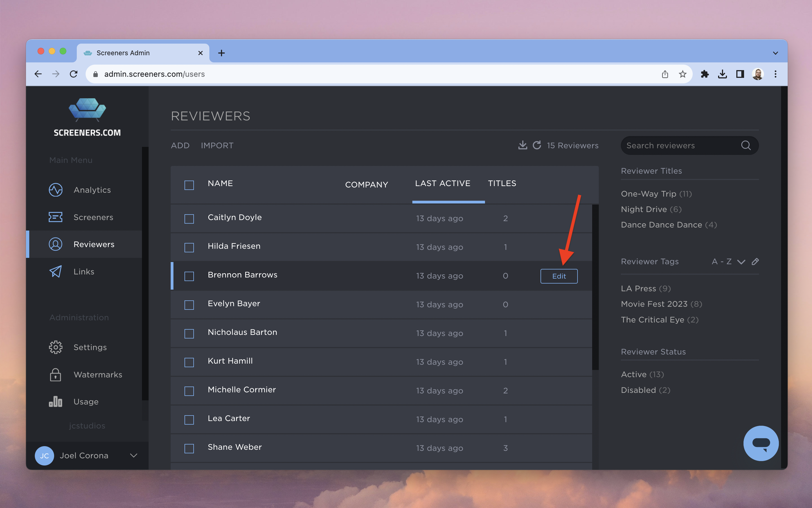The height and width of the screenshot is (508, 812).
Task: Filter by LA Press tag
Action: (x=646, y=289)
